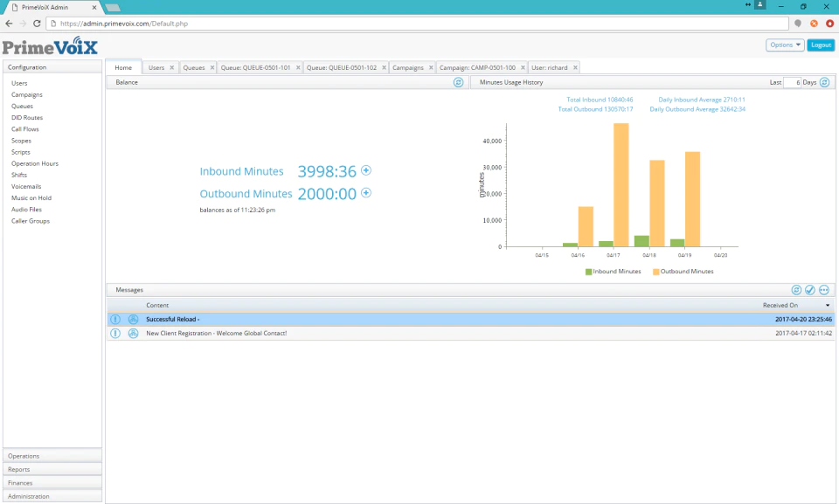Image resolution: width=839 pixels, height=504 pixels.
Task: Toggle Outbound Minutes series in chart legend
Action: coord(683,272)
